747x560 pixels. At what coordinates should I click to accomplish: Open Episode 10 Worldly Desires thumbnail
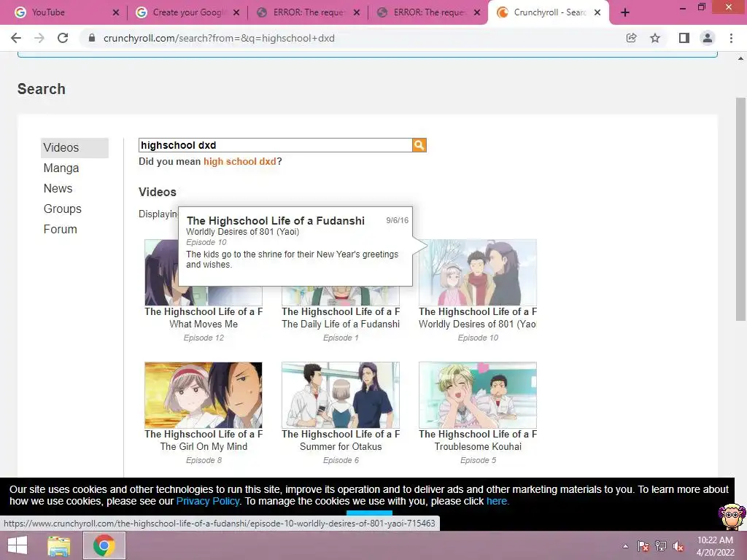[x=478, y=273]
